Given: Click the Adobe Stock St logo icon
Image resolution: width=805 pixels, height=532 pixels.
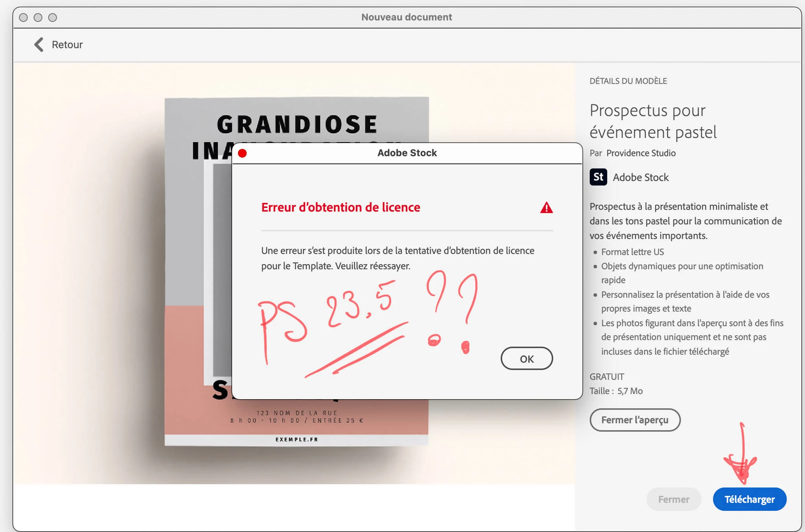Looking at the screenshot, I should pos(598,177).
